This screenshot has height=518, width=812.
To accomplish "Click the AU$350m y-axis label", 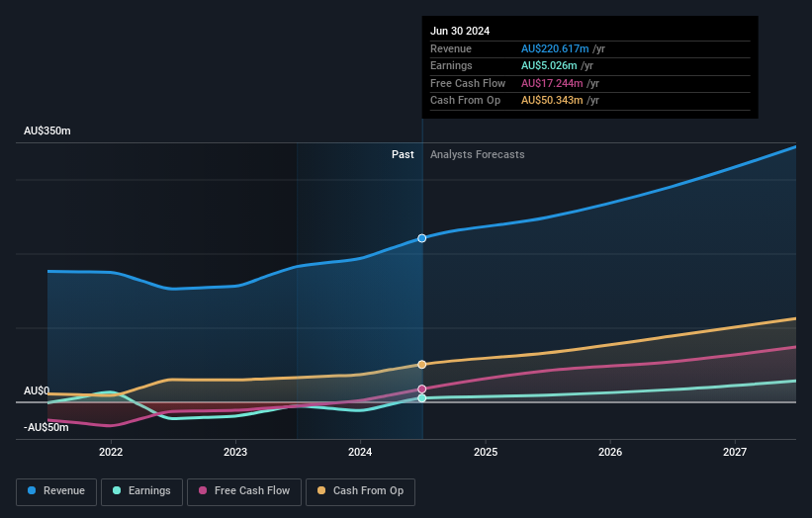I will 47,130.
